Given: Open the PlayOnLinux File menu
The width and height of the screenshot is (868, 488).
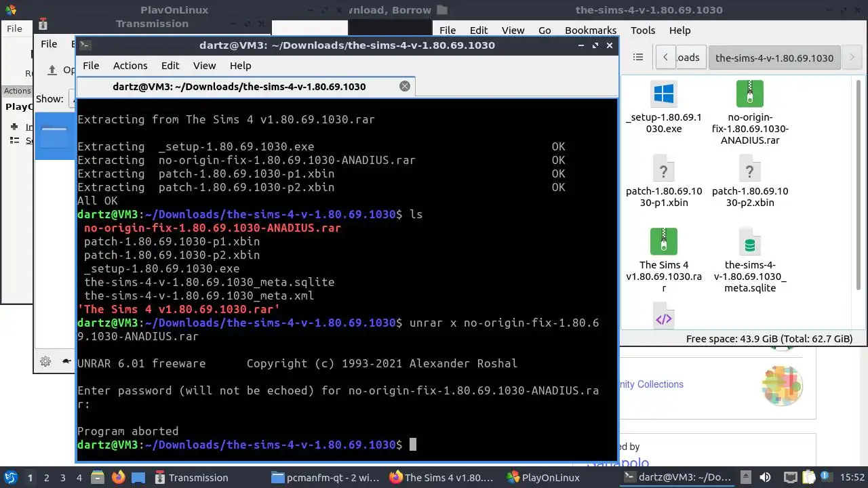Looking at the screenshot, I should tap(14, 28).
